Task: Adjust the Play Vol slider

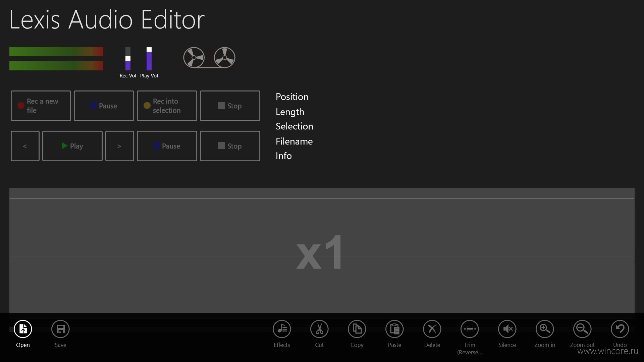Action: point(149,59)
